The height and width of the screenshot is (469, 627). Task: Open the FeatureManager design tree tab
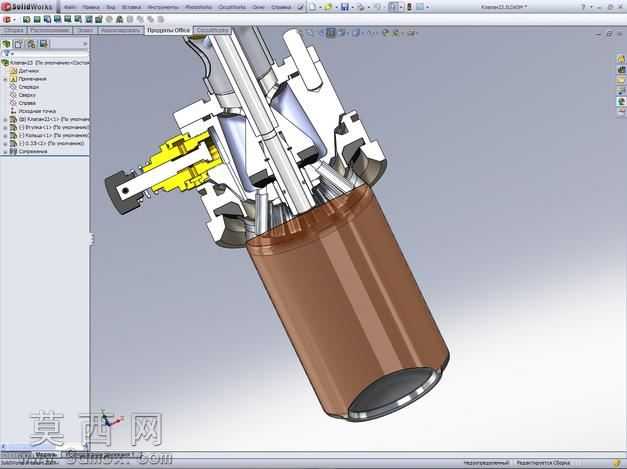pos(6,44)
